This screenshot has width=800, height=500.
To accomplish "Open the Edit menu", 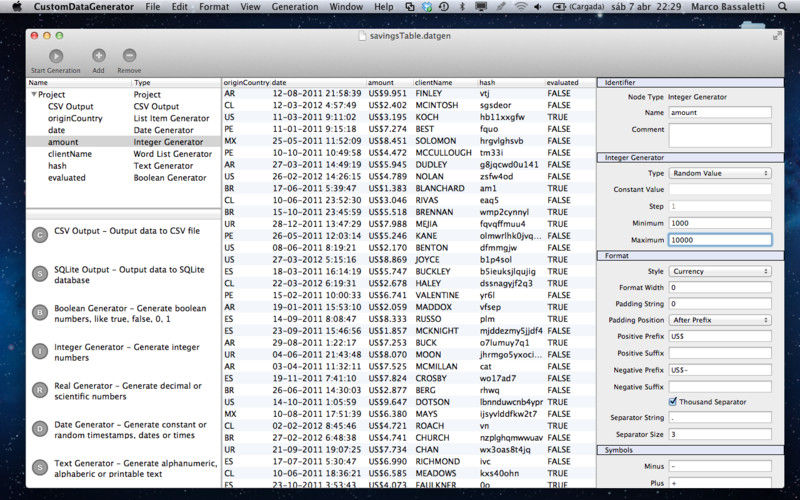I will coord(179,7).
